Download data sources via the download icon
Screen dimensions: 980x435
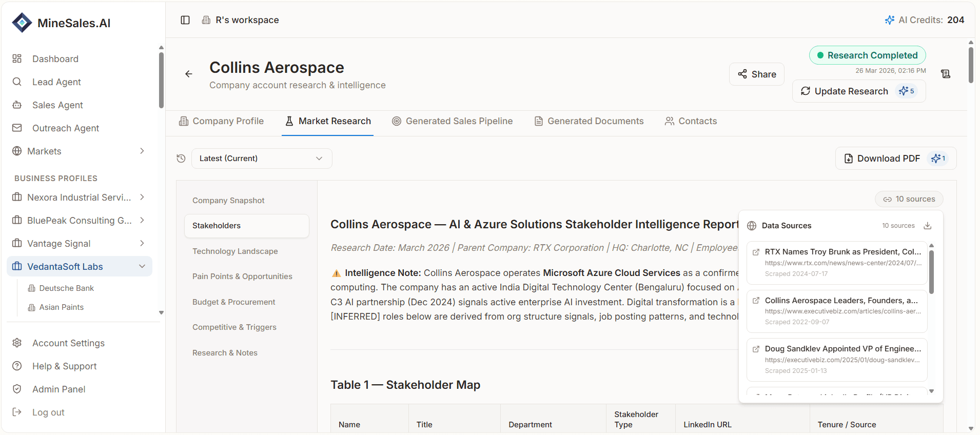click(x=928, y=226)
